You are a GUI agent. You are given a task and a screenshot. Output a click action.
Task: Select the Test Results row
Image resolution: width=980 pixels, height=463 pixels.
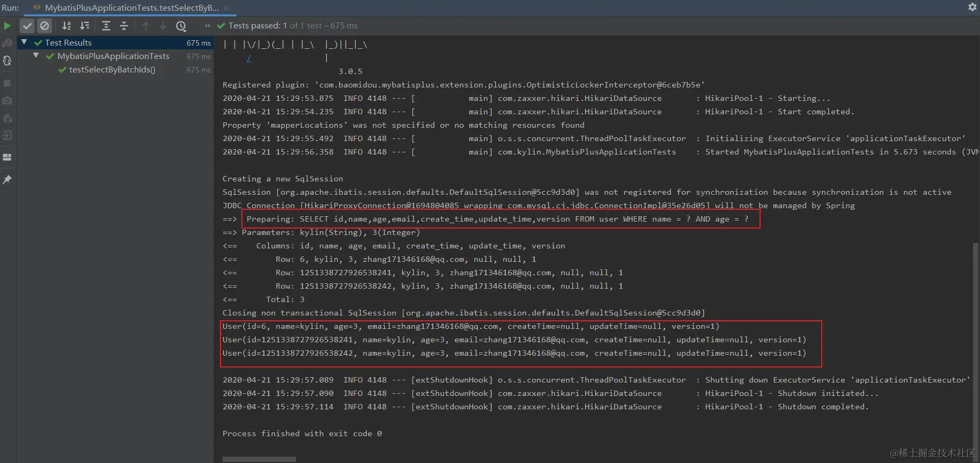coord(115,42)
